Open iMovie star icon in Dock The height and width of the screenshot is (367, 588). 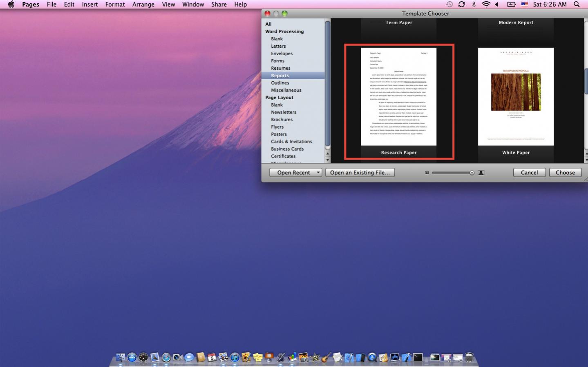click(315, 358)
